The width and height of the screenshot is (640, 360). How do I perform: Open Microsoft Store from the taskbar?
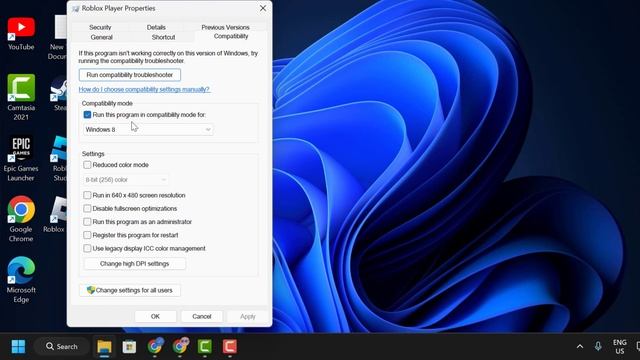tap(129, 347)
